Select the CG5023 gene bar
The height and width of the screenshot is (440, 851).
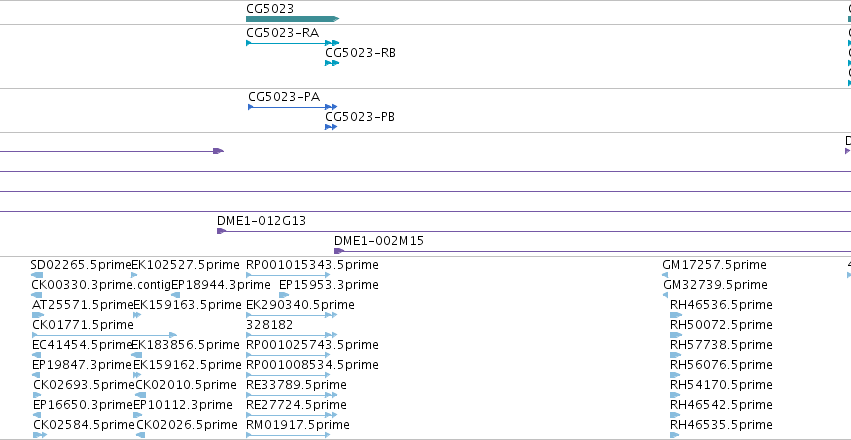(293, 19)
